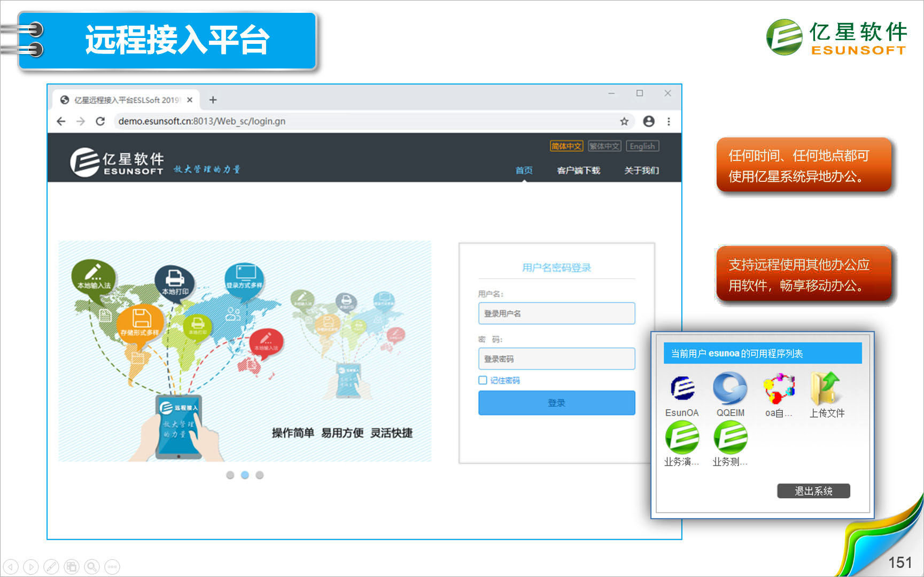Switch language to 繁体中文
This screenshot has width=924, height=577.
click(604, 146)
